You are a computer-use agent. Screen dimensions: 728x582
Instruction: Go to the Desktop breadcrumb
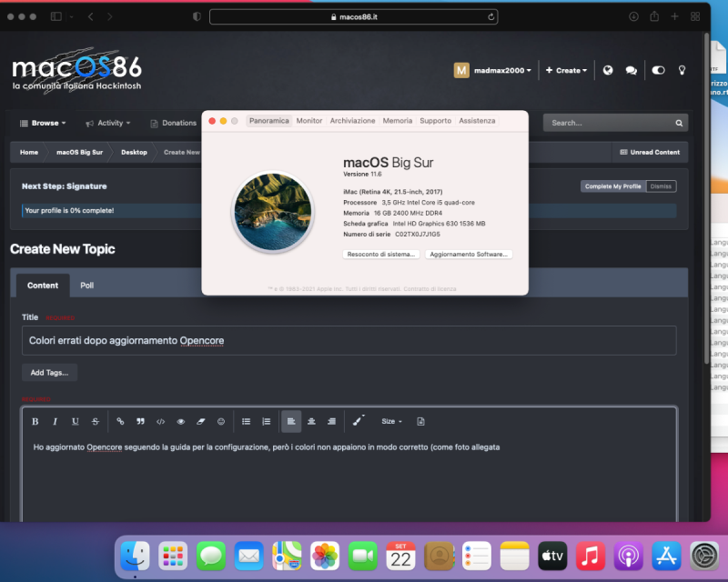[134, 152]
